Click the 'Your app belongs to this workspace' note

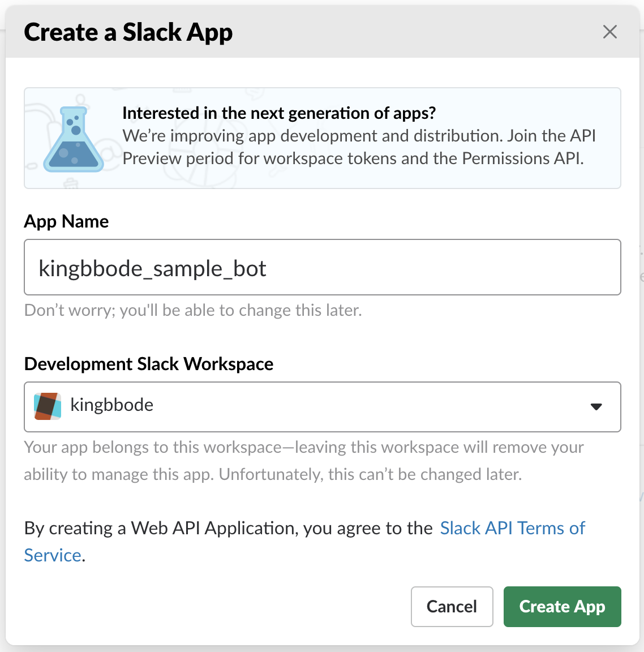point(304,461)
